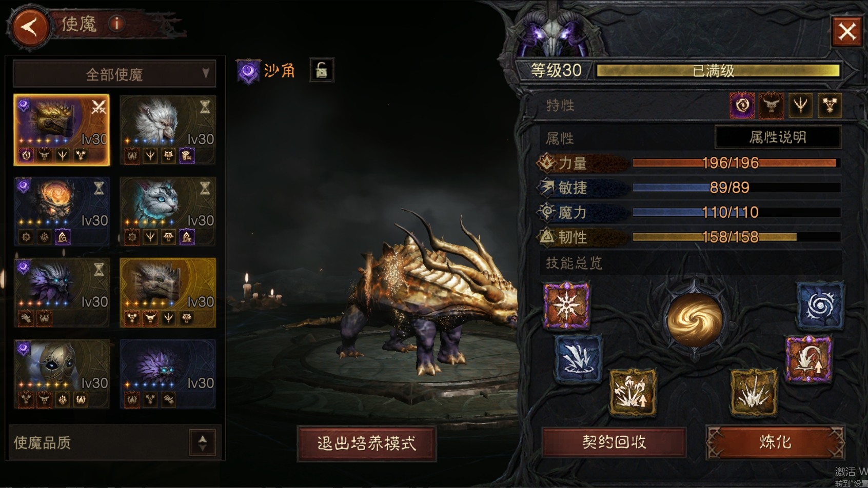868x488 pixels.
Task: Expand the 全部使魔 filter dropdown
Action: [114, 74]
